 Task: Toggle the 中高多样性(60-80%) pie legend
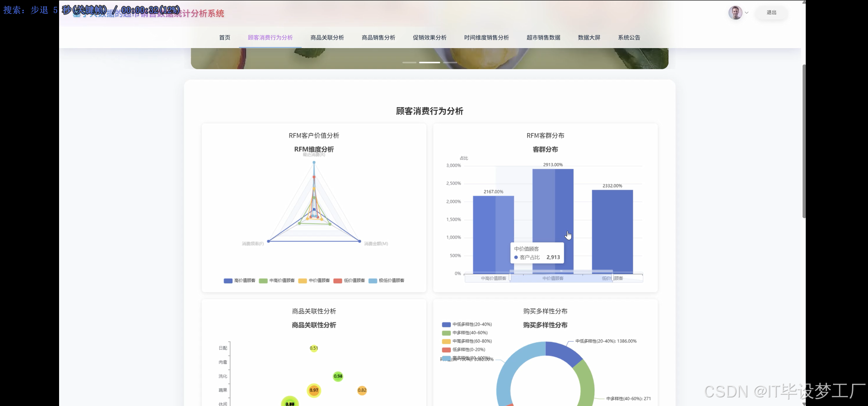pos(467,341)
